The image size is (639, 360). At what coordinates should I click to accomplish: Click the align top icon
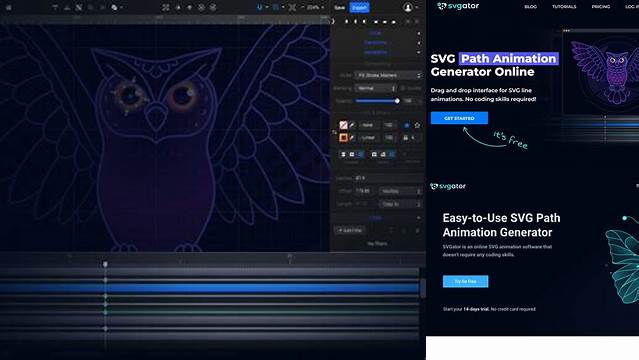(376, 21)
